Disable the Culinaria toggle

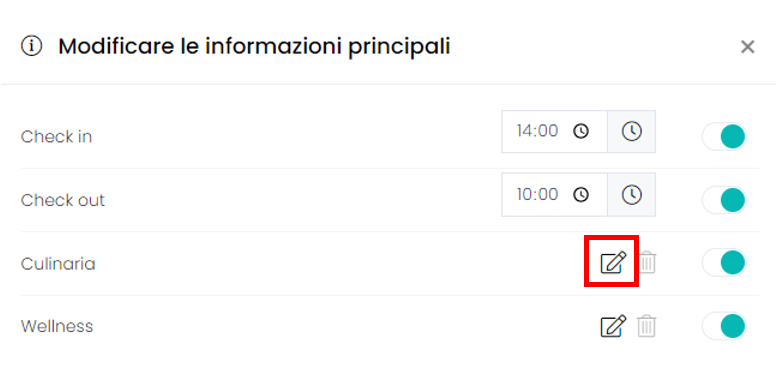pyautogui.click(x=724, y=263)
